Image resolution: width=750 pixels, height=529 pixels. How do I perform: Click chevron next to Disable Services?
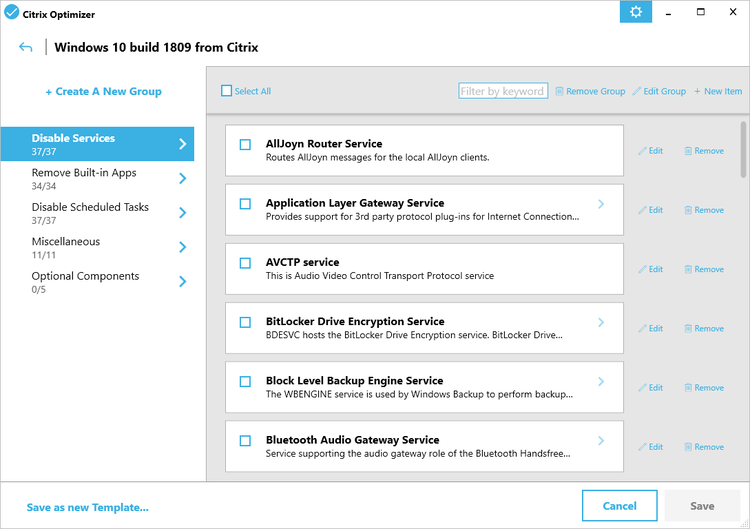[x=182, y=144]
